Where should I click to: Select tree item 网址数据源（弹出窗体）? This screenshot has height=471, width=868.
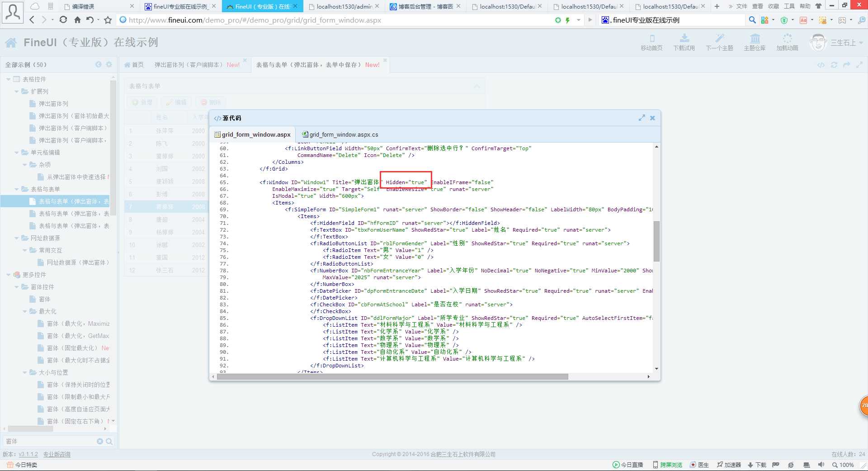pos(74,262)
